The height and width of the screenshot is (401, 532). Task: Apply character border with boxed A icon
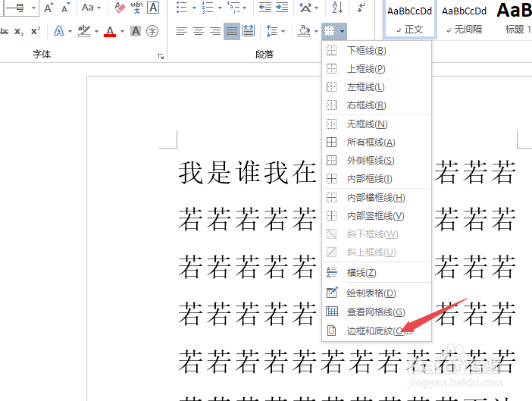pos(153,8)
